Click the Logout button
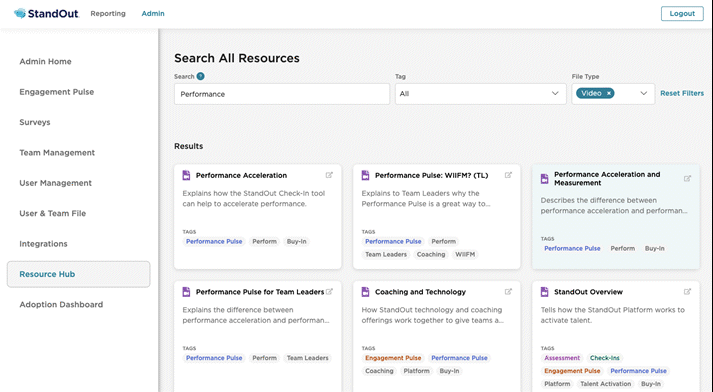The image size is (713, 392). pyautogui.click(x=682, y=14)
